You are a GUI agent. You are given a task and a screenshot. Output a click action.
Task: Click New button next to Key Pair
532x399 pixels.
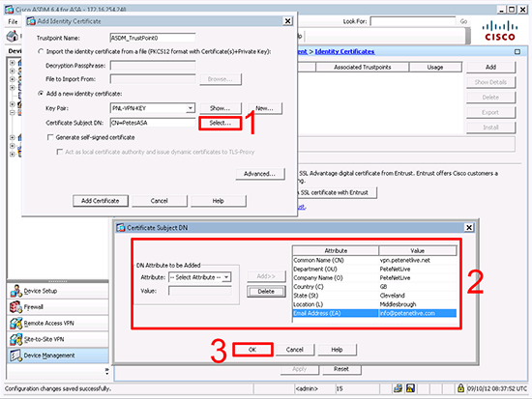(265, 108)
